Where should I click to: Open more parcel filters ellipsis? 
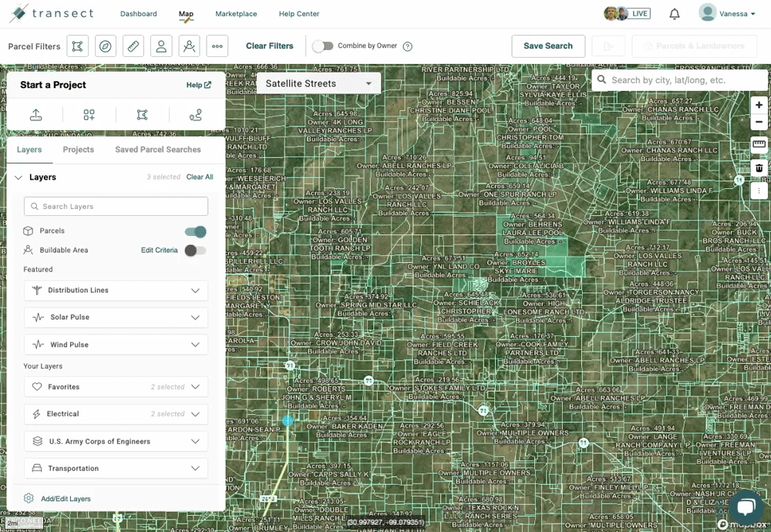coord(217,46)
